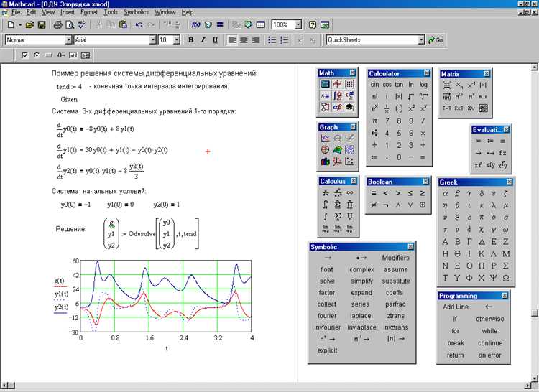Click on error in Programming palette

[x=490, y=355]
